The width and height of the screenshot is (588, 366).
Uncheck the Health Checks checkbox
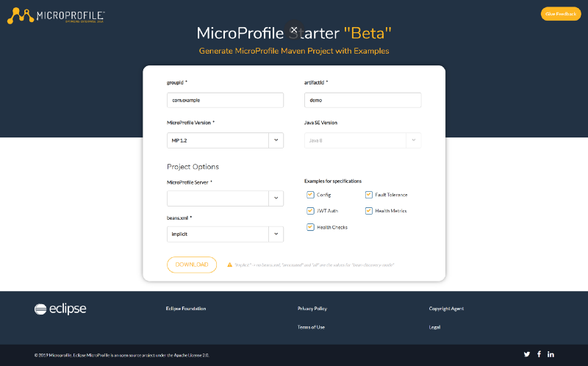310,227
